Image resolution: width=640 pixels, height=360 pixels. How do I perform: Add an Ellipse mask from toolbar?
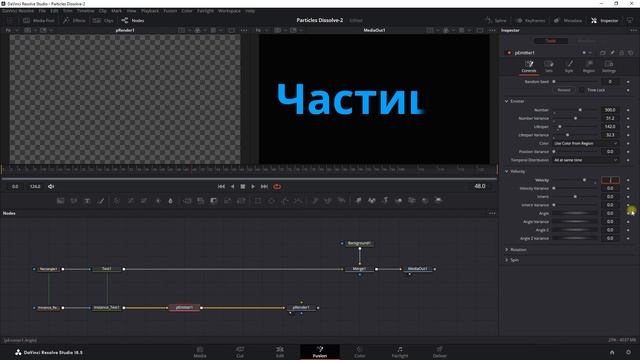271,201
